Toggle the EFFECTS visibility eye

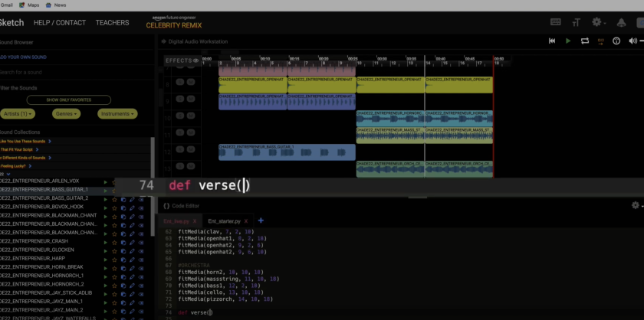point(195,60)
